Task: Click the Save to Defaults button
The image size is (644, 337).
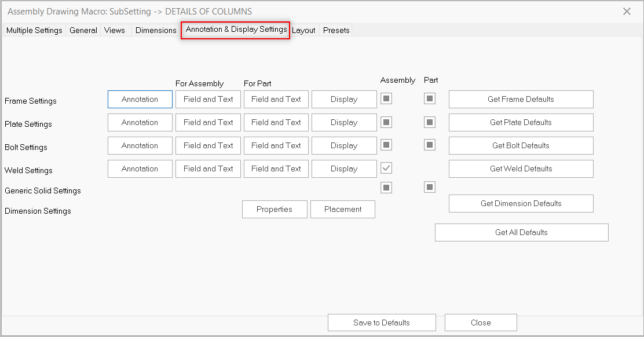Action: (x=382, y=323)
